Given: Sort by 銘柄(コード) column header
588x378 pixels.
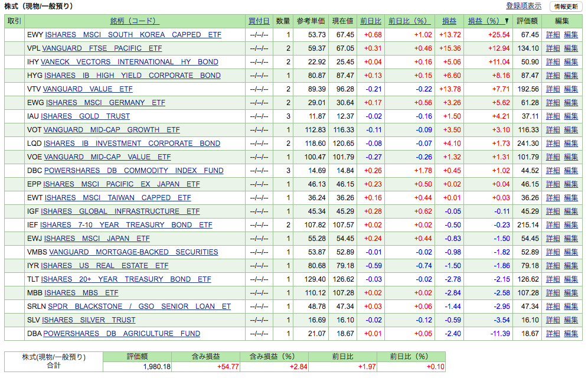Looking at the screenshot, I should (x=135, y=21).
